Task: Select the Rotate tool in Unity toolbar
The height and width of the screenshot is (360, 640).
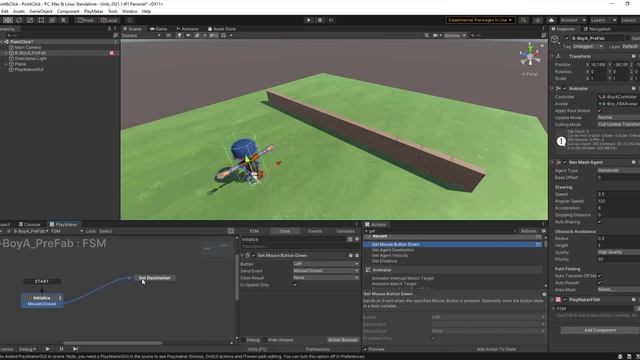Action: pyautogui.click(x=19, y=20)
